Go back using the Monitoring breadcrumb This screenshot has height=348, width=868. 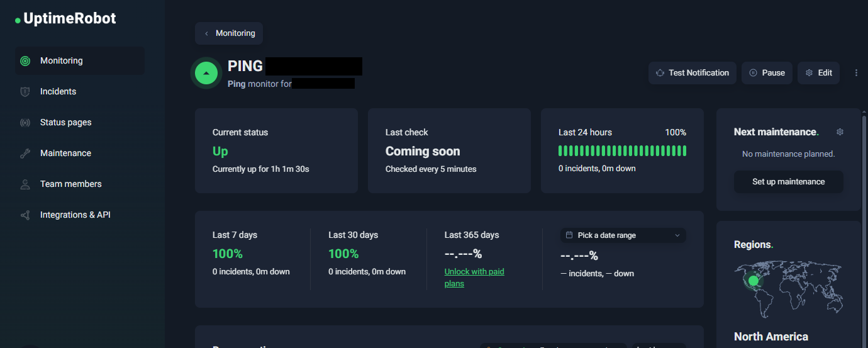tap(229, 33)
